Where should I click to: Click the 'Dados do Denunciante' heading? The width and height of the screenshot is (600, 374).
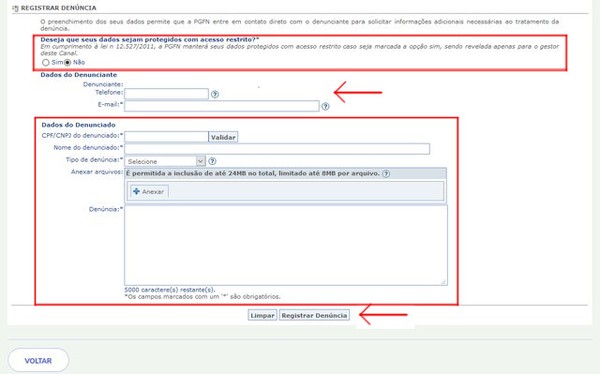(x=79, y=75)
